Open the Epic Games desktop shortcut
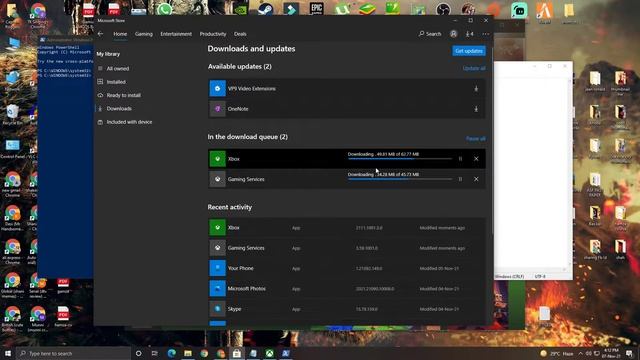The height and width of the screenshot is (360, 640). pyautogui.click(x=316, y=9)
